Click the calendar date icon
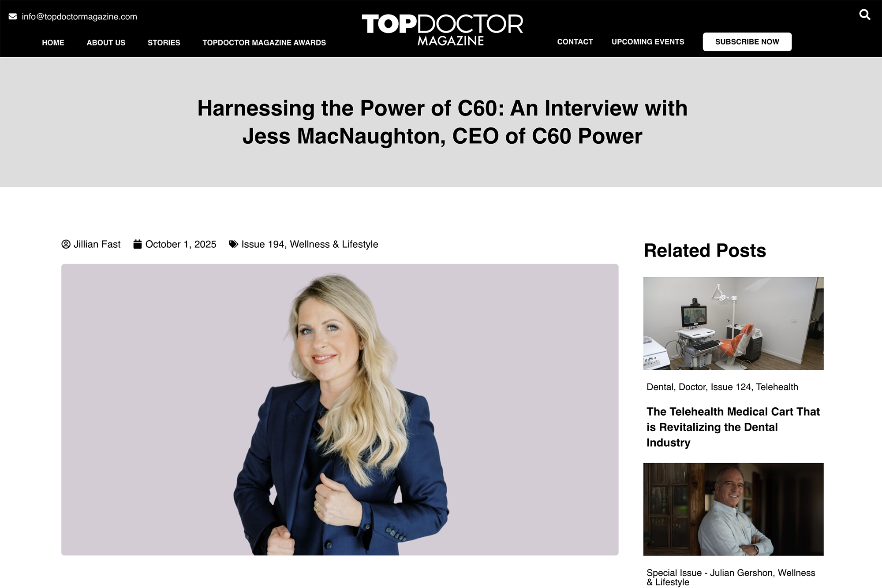Screen dimensions: 882x588 138,244
